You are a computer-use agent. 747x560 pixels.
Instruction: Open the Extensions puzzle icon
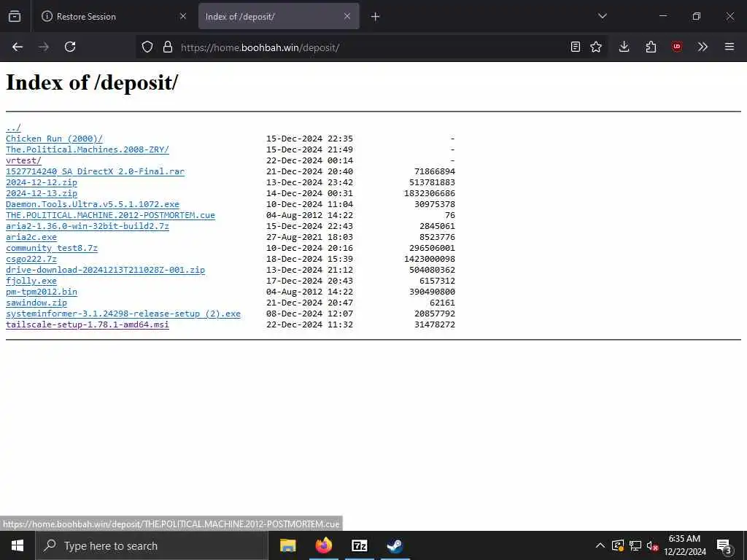(651, 47)
